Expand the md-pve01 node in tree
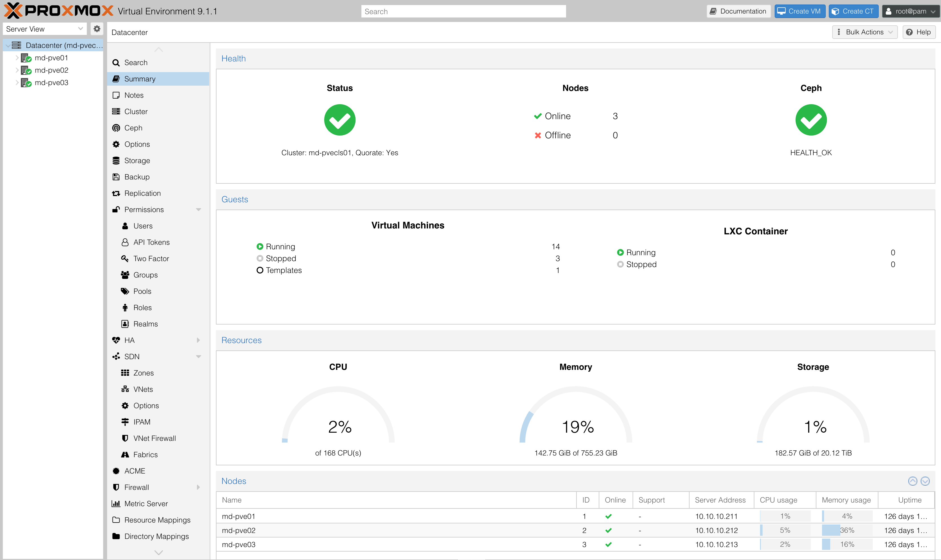The height and width of the screenshot is (560, 941). 17,57
